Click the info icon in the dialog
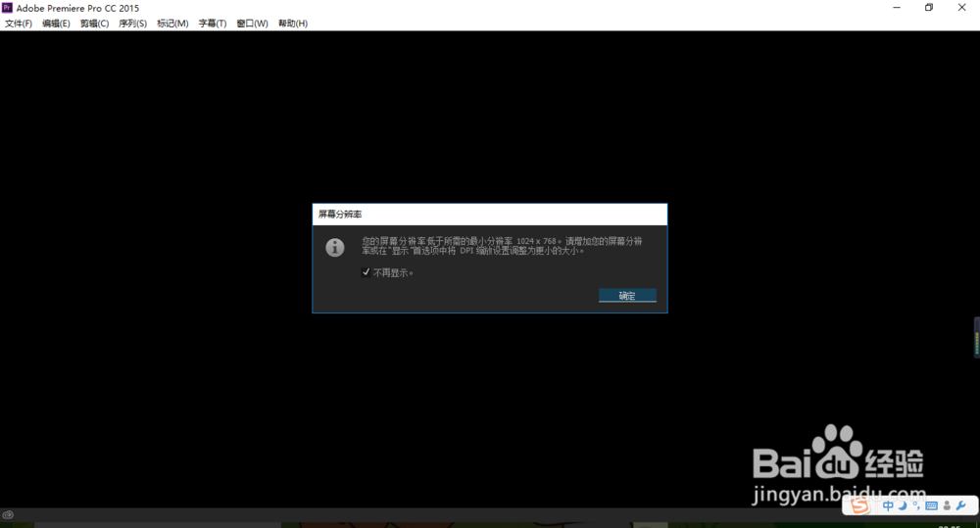This screenshot has height=528, width=980. 335,248
